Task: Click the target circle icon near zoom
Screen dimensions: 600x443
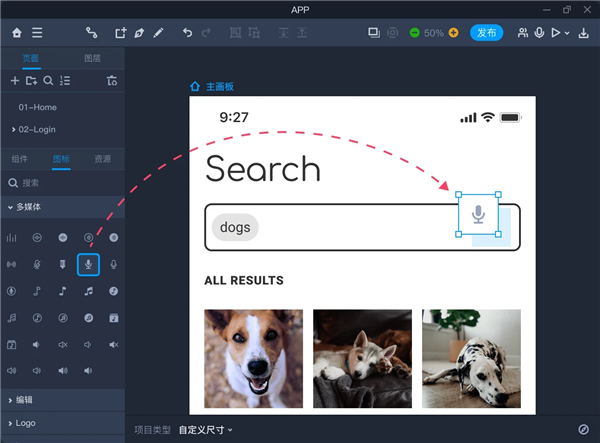Action: (393, 33)
